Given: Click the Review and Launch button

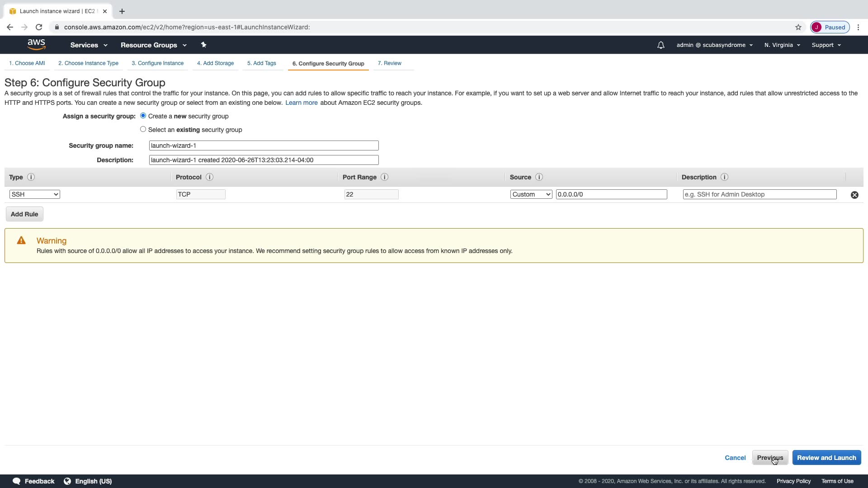Looking at the screenshot, I should click(x=826, y=458).
